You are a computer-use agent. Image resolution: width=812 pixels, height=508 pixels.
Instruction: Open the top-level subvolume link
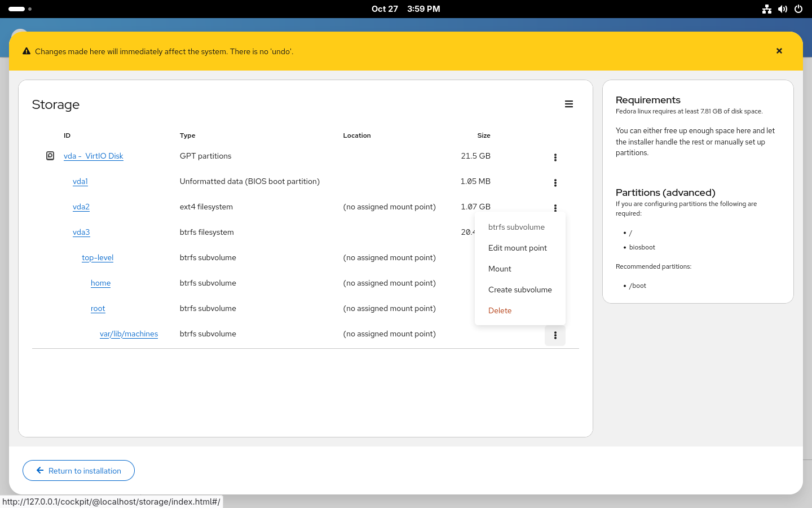tap(98, 257)
